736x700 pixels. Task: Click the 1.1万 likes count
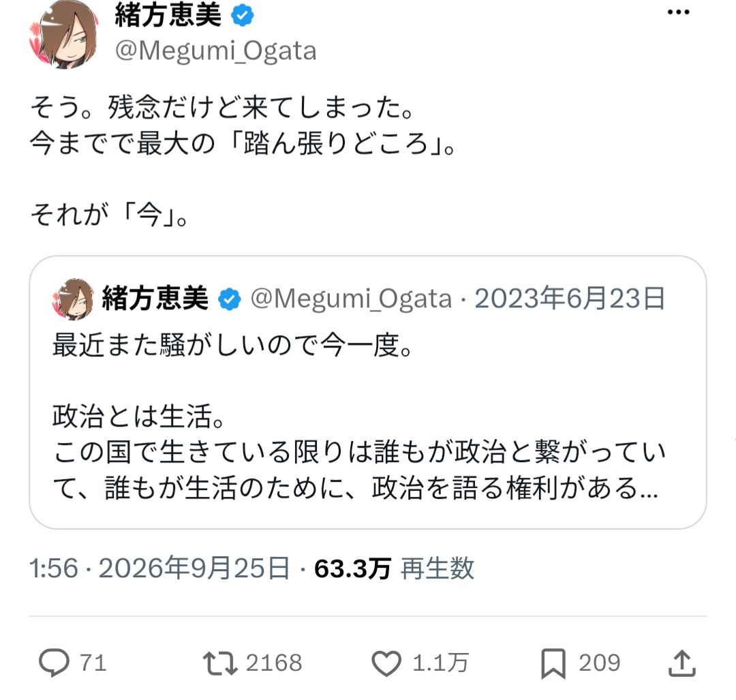pos(440,663)
